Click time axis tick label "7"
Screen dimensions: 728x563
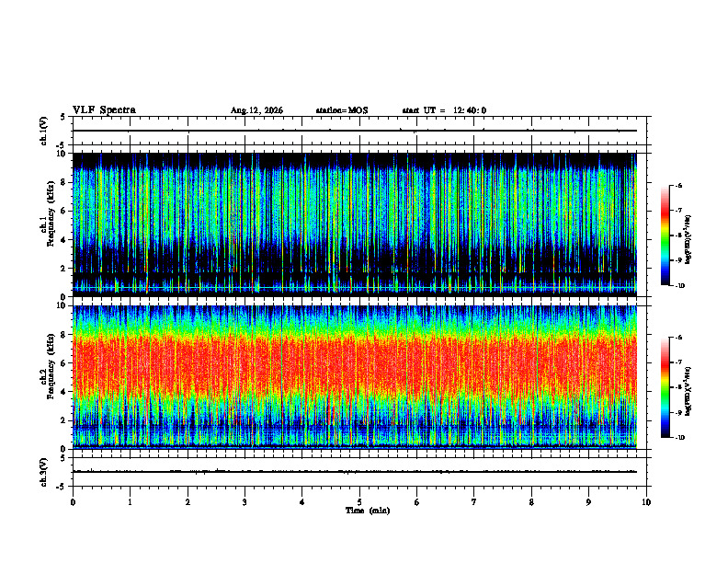(x=474, y=502)
